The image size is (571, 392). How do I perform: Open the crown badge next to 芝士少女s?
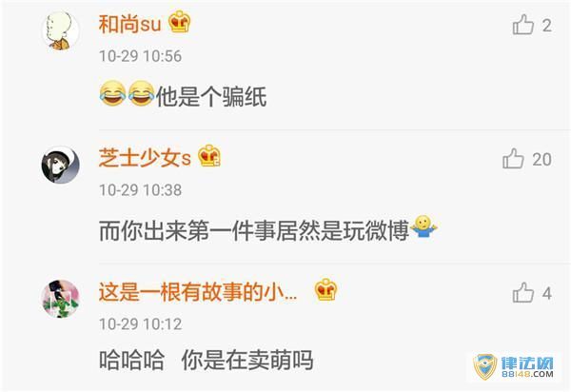coord(209,156)
